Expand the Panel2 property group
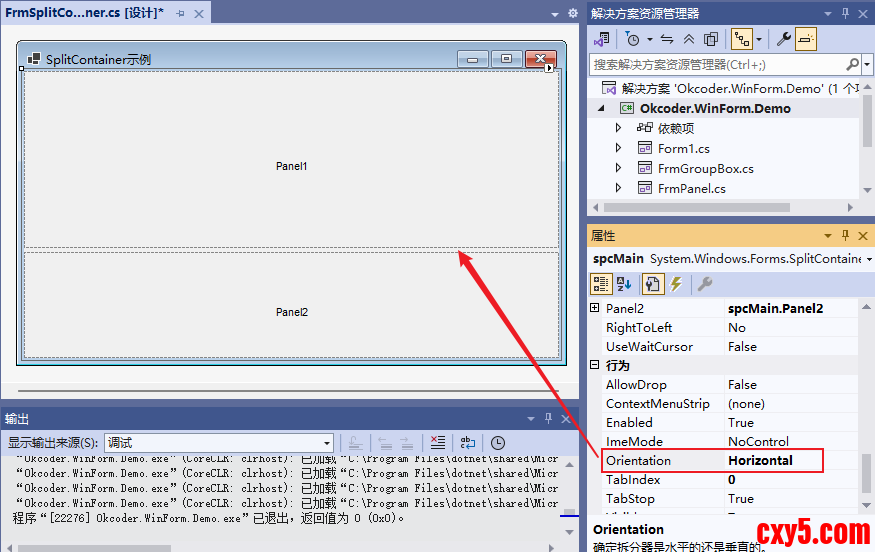The image size is (875, 552). pos(596,309)
